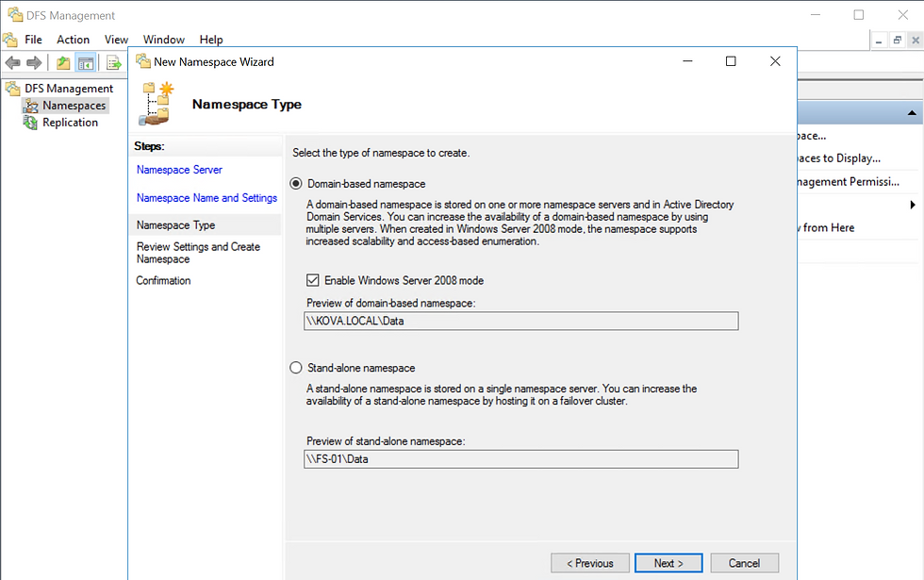Select Stand-alone namespace radio button

[296, 368]
